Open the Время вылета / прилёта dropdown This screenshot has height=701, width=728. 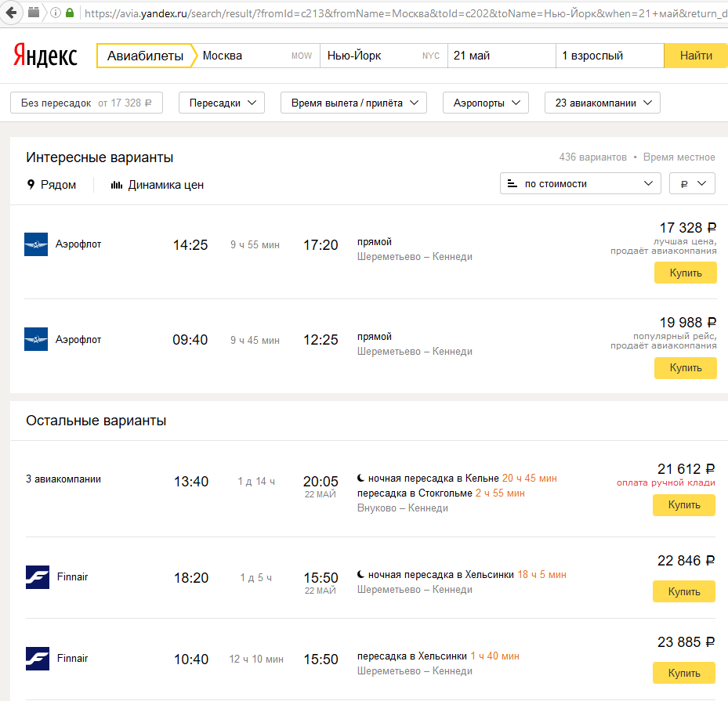(353, 103)
